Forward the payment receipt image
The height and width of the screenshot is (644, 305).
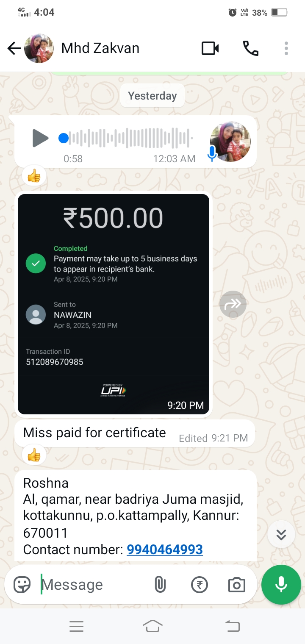pyautogui.click(x=233, y=304)
